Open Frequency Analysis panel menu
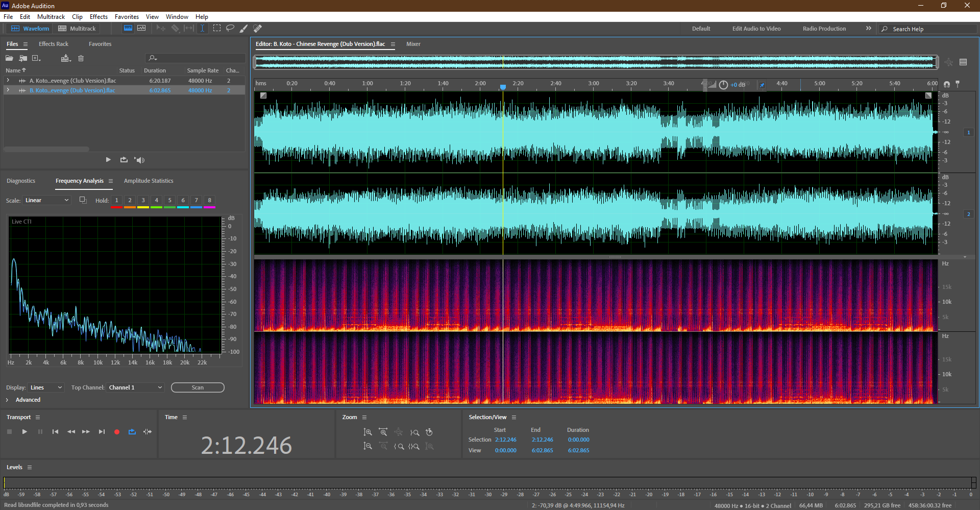The height and width of the screenshot is (510, 980). 111,181
